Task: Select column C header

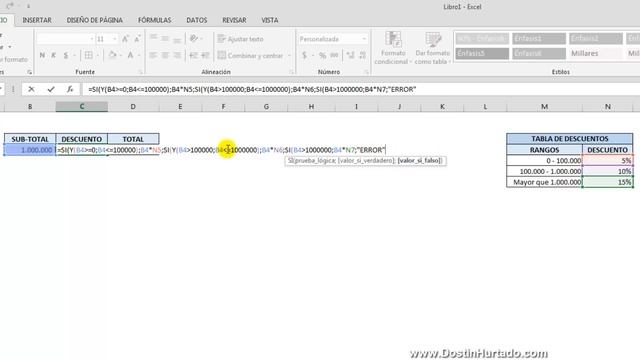Action: point(82,107)
